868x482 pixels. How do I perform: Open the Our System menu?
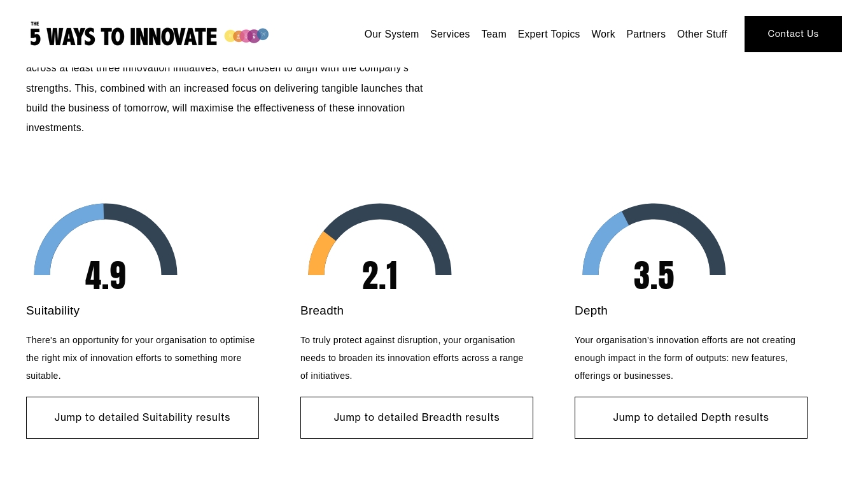coord(391,34)
